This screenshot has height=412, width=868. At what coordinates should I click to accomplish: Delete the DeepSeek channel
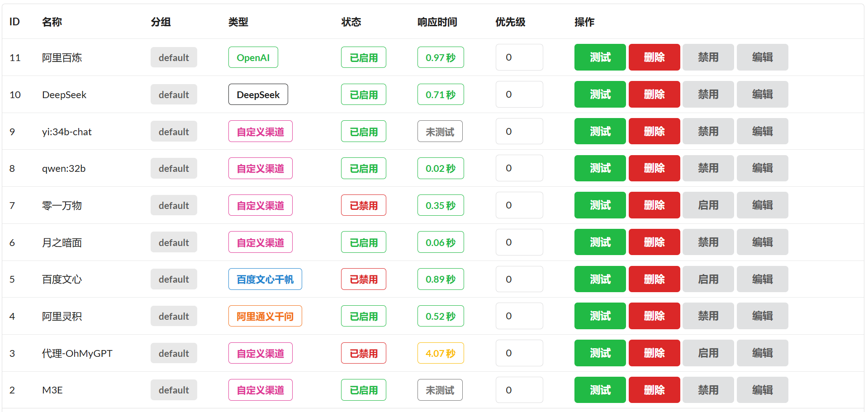pos(654,95)
